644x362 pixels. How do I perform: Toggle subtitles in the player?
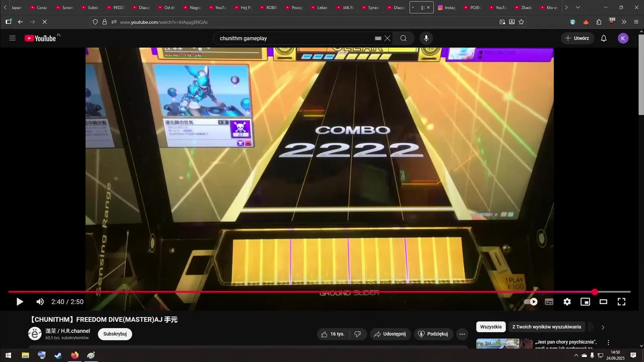(549, 302)
